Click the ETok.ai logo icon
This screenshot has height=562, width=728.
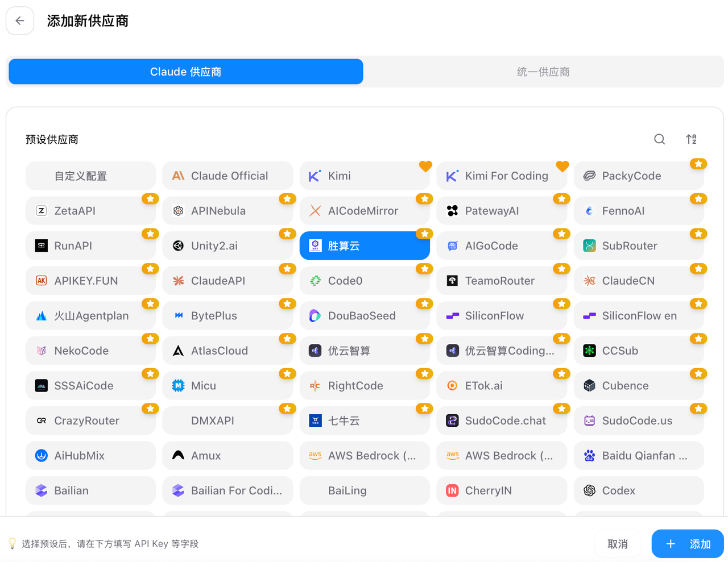pos(452,386)
